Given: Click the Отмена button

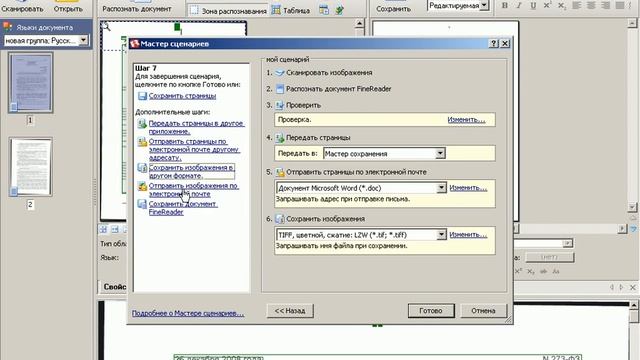Looking at the screenshot, I should tap(483, 311).
